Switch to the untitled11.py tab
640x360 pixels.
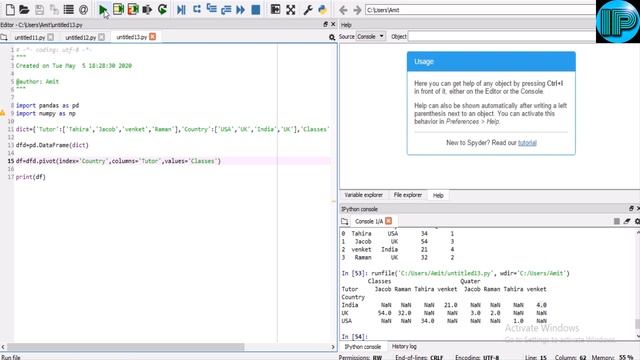[x=29, y=37]
